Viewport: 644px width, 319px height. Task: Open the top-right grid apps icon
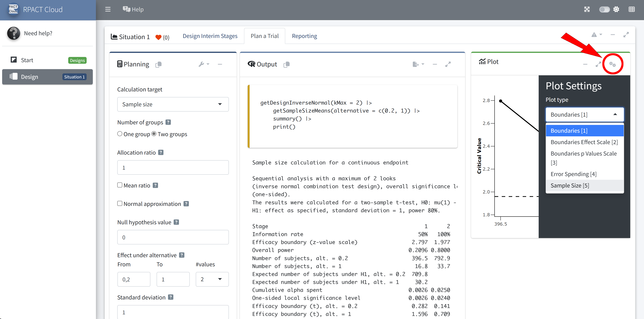point(632,9)
